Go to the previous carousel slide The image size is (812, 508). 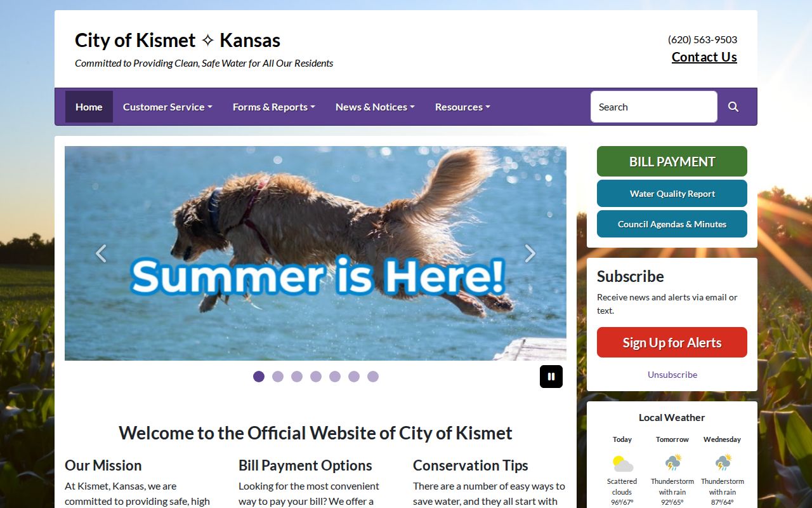pos(101,253)
